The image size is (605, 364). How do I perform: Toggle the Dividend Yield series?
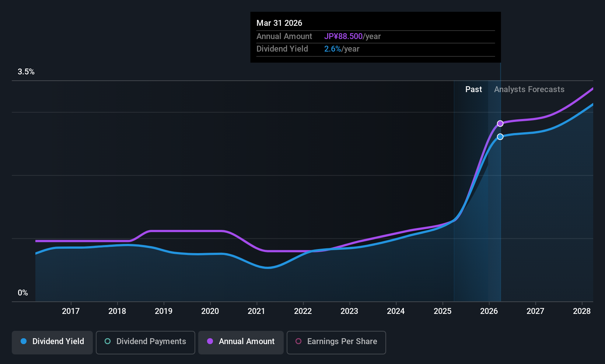[x=52, y=342]
